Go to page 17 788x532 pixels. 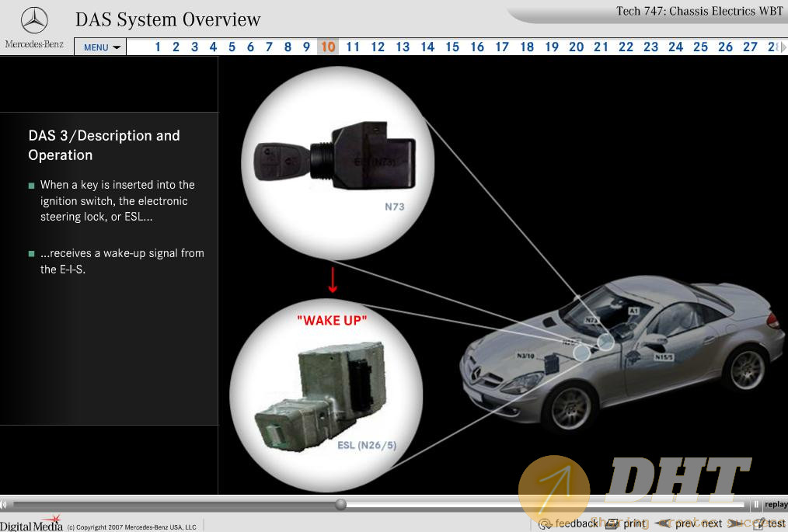pyautogui.click(x=502, y=47)
